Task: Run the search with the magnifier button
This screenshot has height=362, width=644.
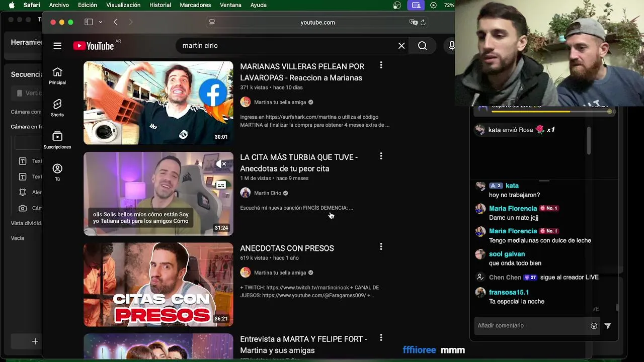Action: click(x=423, y=46)
